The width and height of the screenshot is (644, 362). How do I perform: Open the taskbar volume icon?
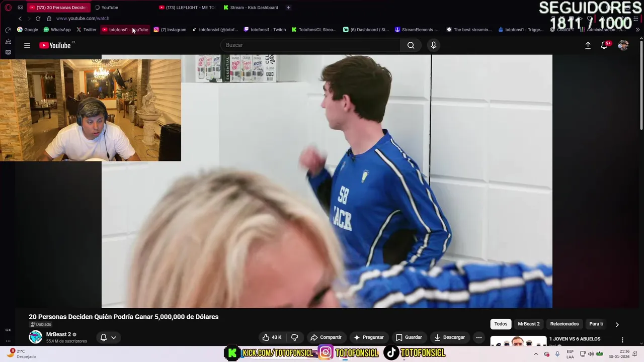[x=591, y=354]
